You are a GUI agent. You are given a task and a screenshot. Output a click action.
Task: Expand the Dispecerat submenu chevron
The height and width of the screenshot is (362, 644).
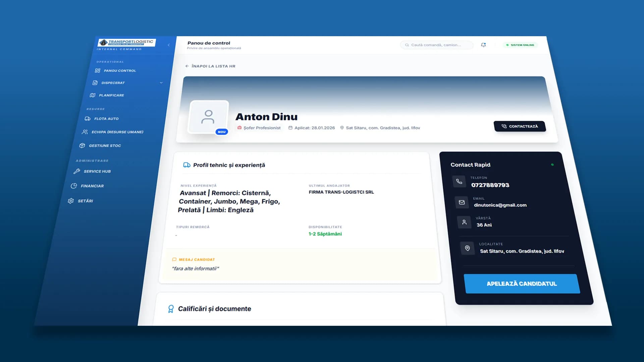[x=161, y=83]
